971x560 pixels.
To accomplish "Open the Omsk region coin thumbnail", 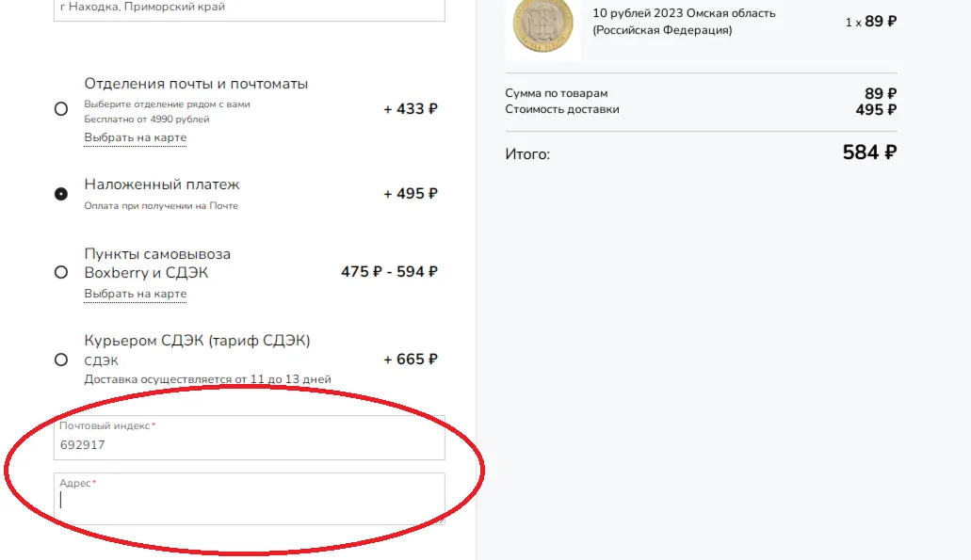I will coord(543,26).
